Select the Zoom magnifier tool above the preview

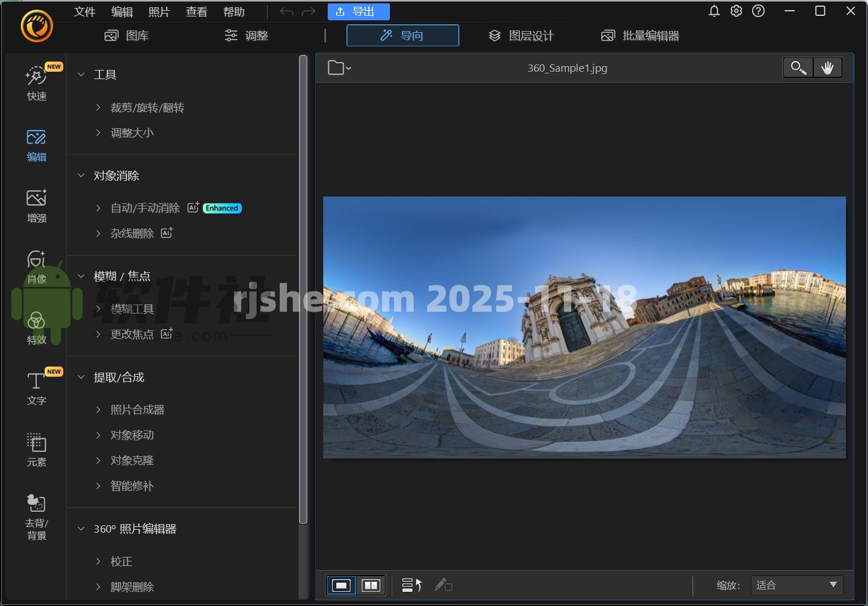click(798, 67)
